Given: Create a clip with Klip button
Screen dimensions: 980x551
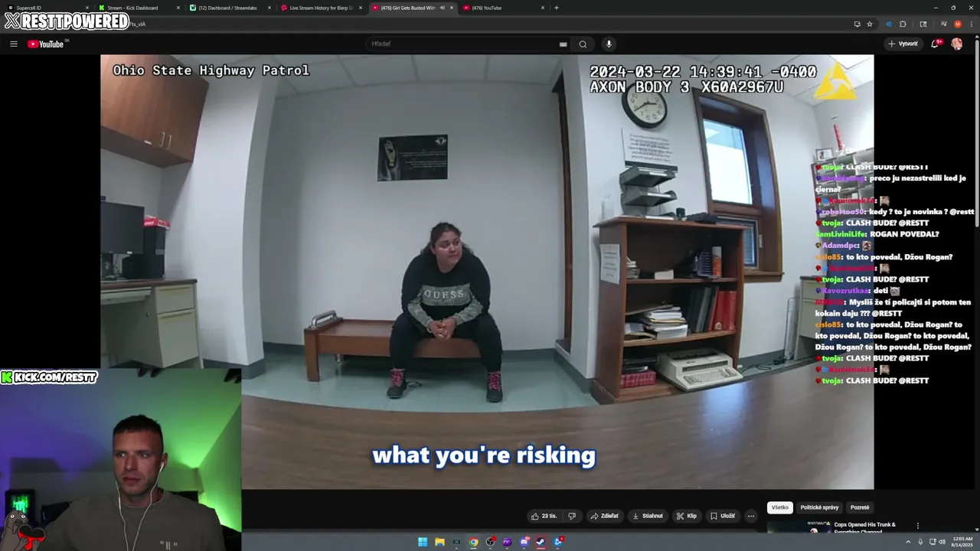Looking at the screenshot, I should (x=686, y=516).
